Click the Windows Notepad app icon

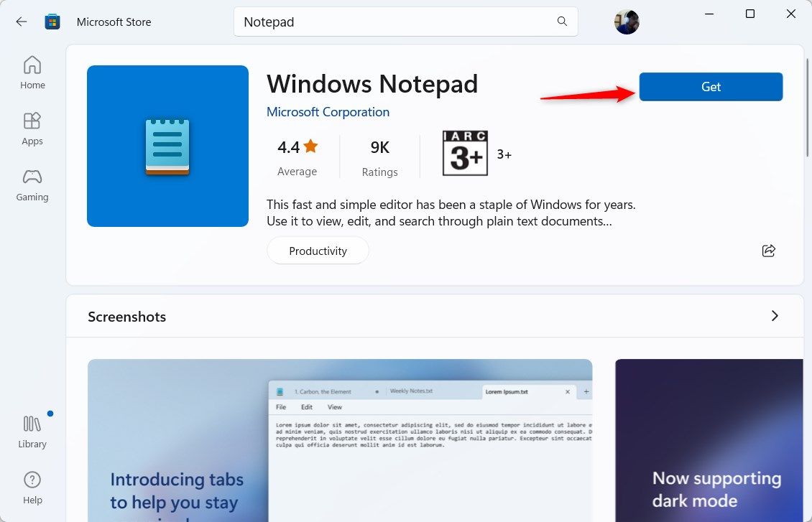point(167,146)
